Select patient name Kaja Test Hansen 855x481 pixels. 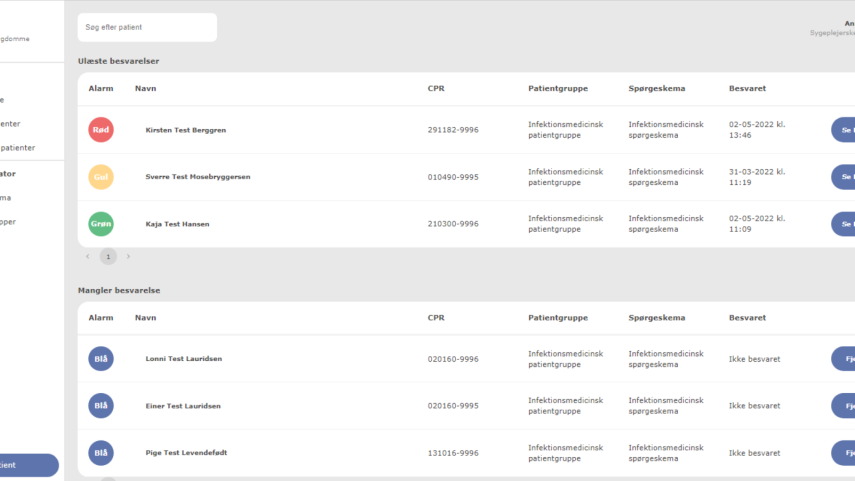pos(177,224)
